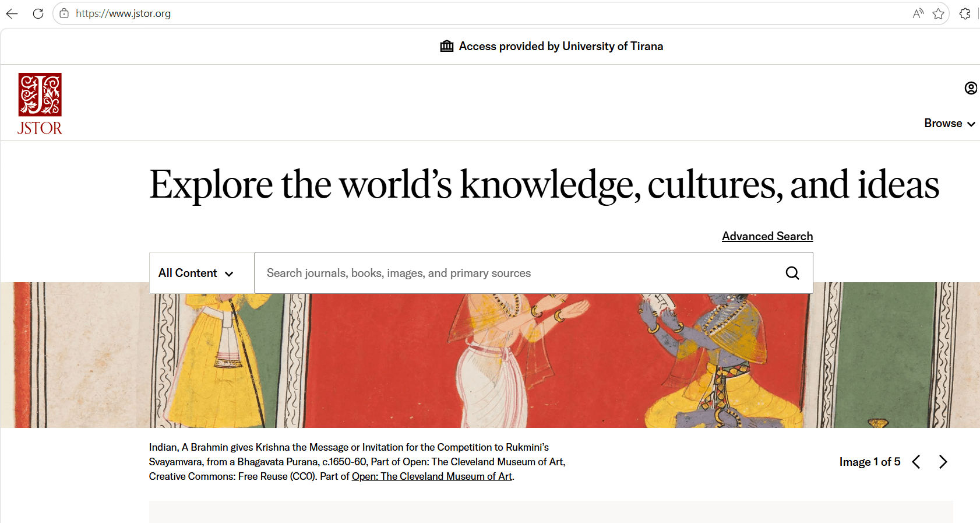This screenshot has width=980, height=523.
Task: Click the institution building icon
Action: coord(447,46)
